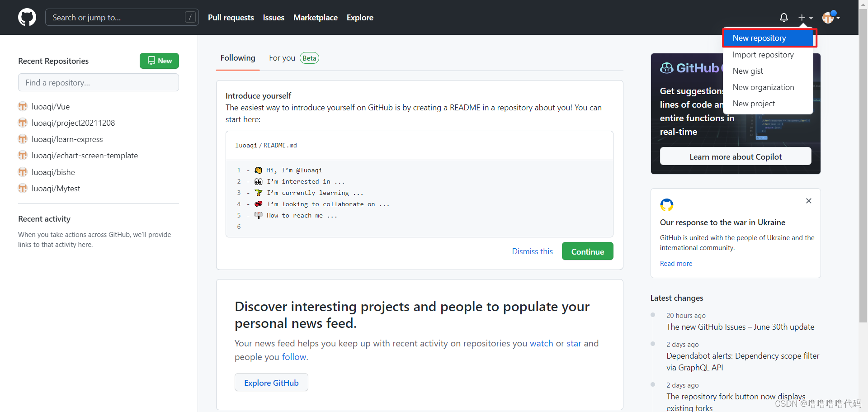Open luoaqi/Mytest repository
868x412 pixels.
(56, 189)
